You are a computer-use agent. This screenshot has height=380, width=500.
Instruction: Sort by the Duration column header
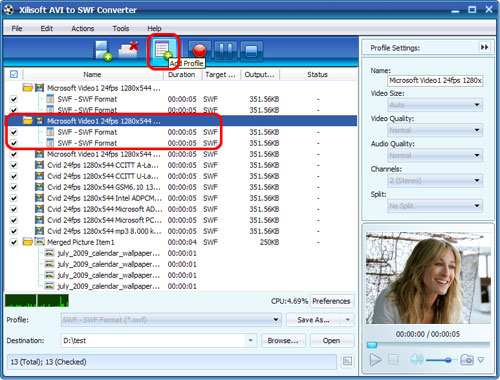[x=182, y=74]
